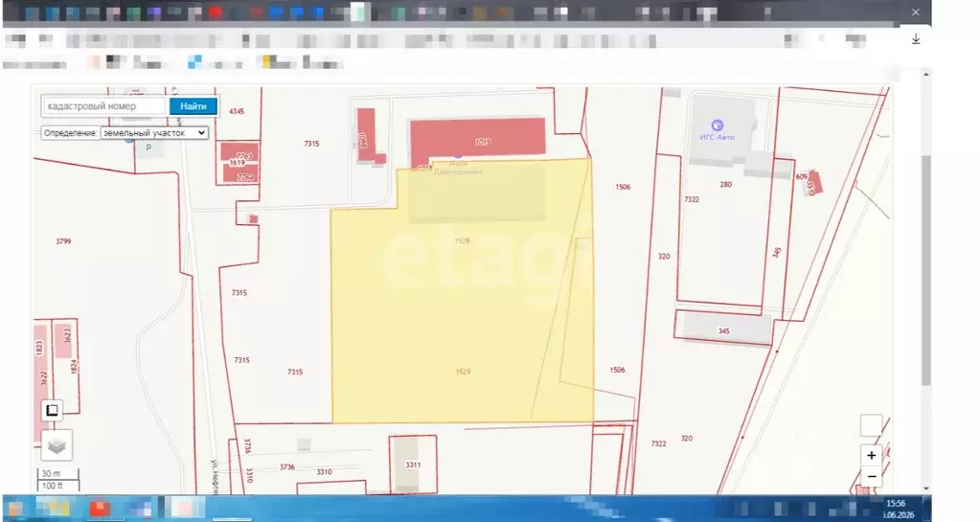
Task: Click the building labeled 3311
Action: point(413,465)
